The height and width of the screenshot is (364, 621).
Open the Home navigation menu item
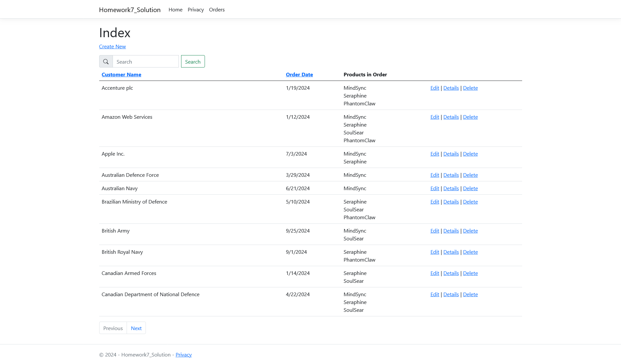[175, 10]
